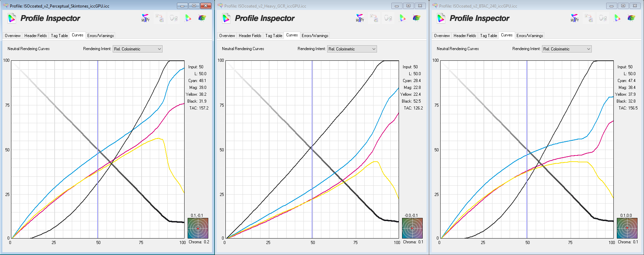Screen dimensions: 644x255
Task: Open the 3D gamut view icon in the Perceptual_Skintones window
Action: click(x=202, y=18)
